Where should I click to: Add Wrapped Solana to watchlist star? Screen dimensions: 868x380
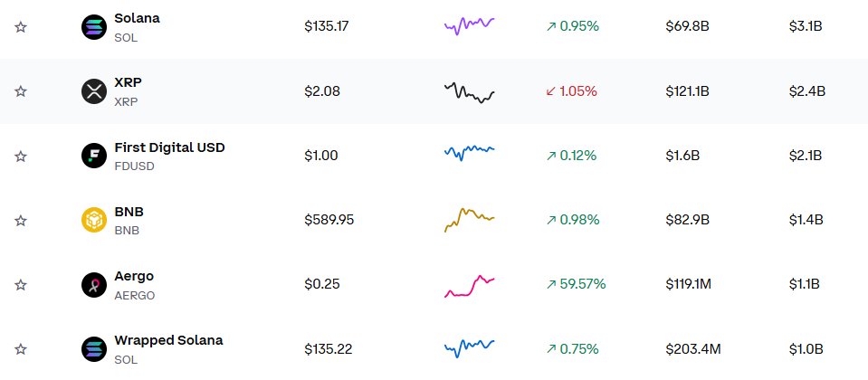[21, 348]
